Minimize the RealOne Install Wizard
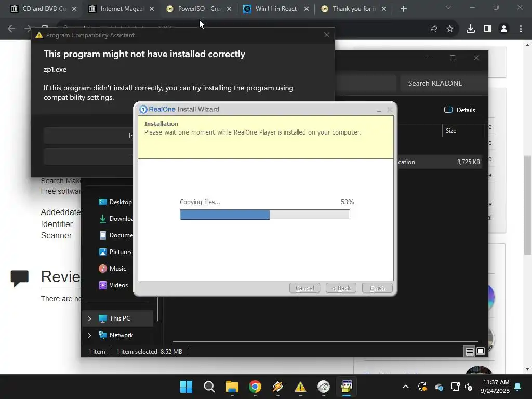 (x=379, y=110)
